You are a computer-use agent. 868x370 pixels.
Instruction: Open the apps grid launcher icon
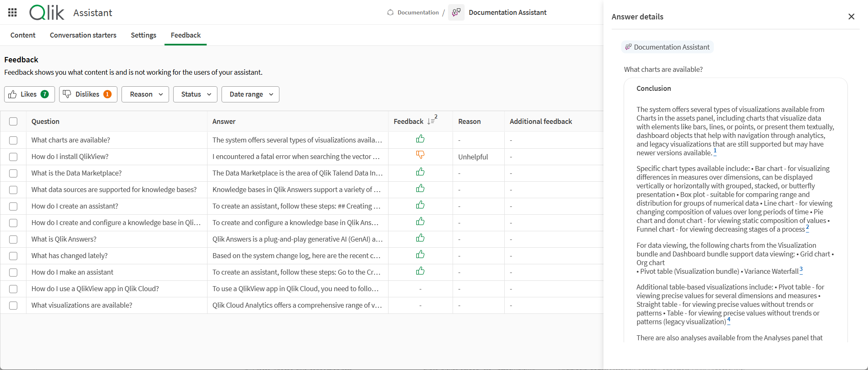click(x=12, y=12)
